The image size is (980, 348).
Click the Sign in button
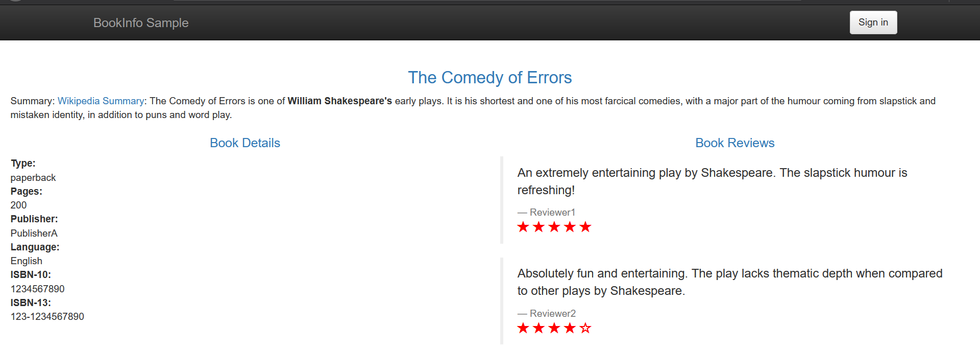click(873, 22)
